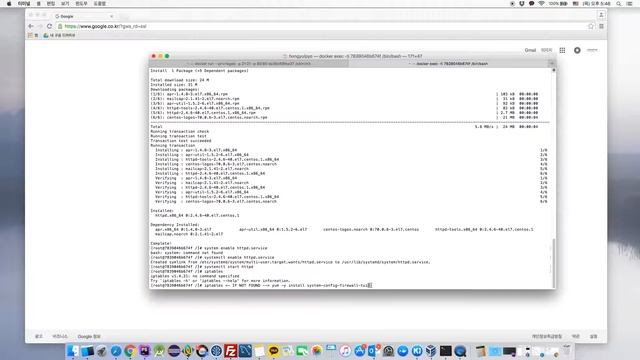Click the battery status in menu bar
The image size is (640, 360).
coord(558,4)
